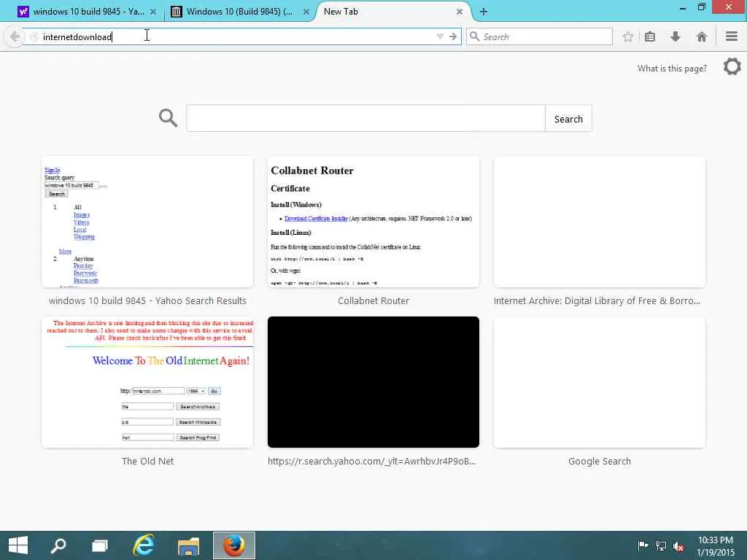The image size is (747, 560).
Task: Click the magnifier icon in toolbar search box
Action: coord(474,36)
